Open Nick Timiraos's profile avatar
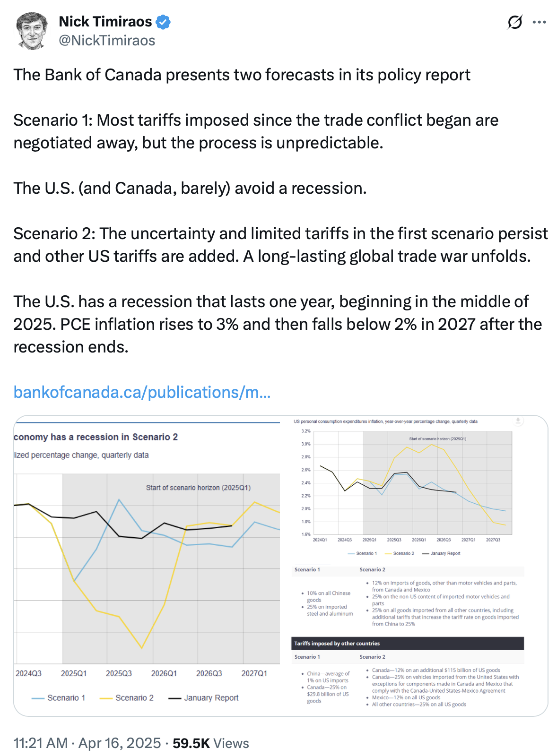This screenshot has height=756, width=557. 32,31
